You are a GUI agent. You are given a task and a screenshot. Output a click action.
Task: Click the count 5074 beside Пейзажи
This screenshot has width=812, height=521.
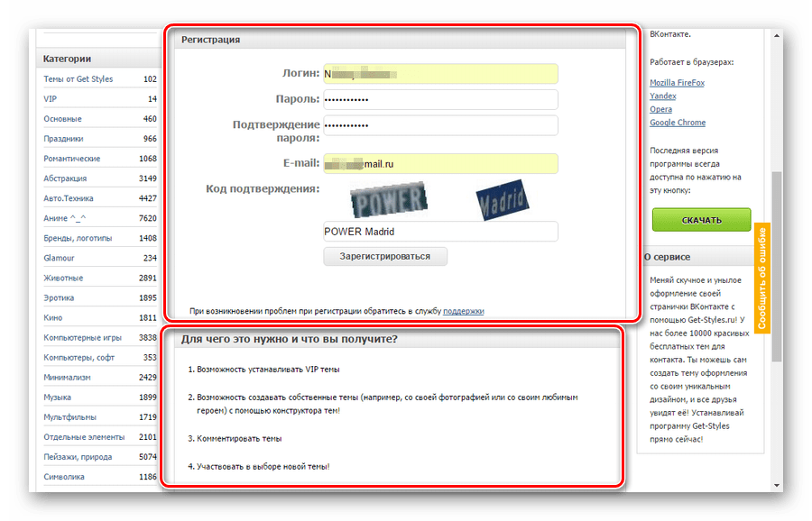148,457
